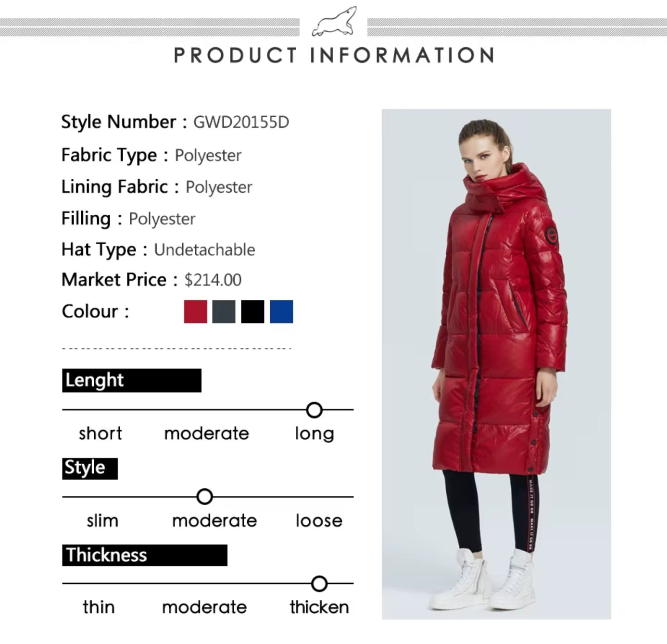The height and width of the screenshot is (644, 667).
Task: Select the red colour swatch
Action: click(196, 311)
